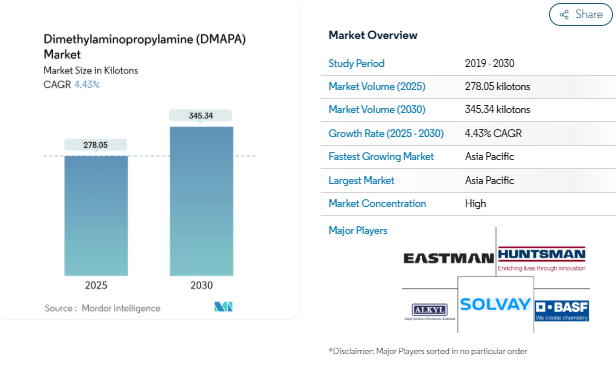Click the Huntsman logo
Image resolution: width=616 pixels, height=367 pixels.
click(542, 259)
